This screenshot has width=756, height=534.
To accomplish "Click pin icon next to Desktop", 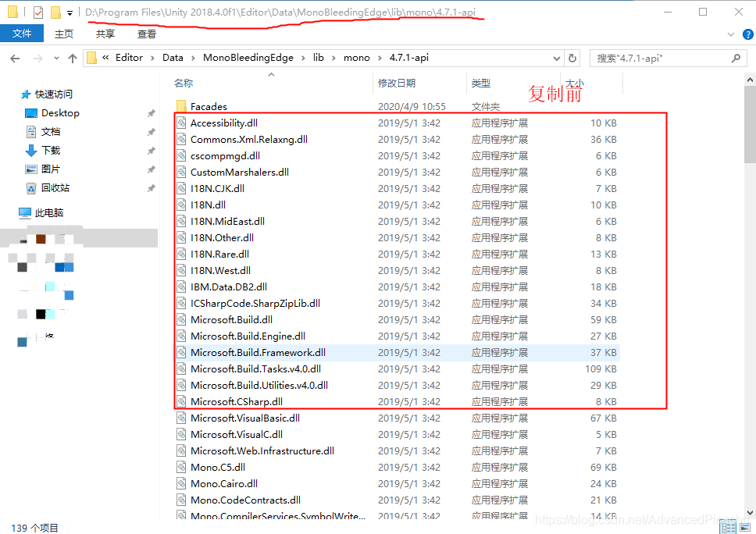I will (x=151, y=113).
